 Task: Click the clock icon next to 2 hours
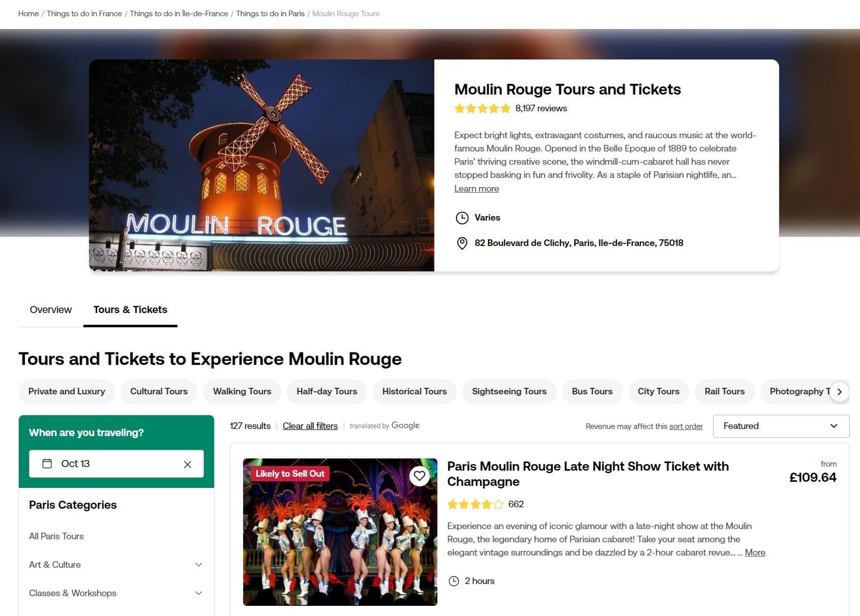454,581
